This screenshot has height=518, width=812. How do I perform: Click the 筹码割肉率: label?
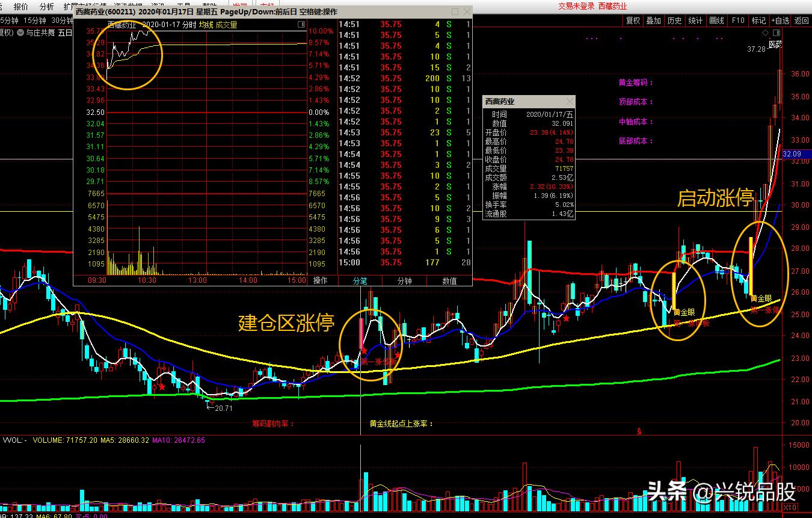tap(273, 424)
